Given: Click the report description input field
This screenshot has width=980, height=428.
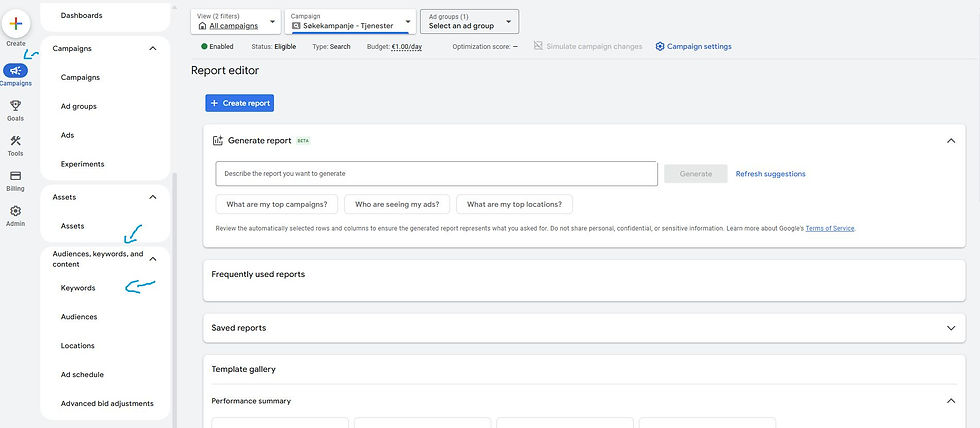Looking at the screenshot, I should point(436,174).
